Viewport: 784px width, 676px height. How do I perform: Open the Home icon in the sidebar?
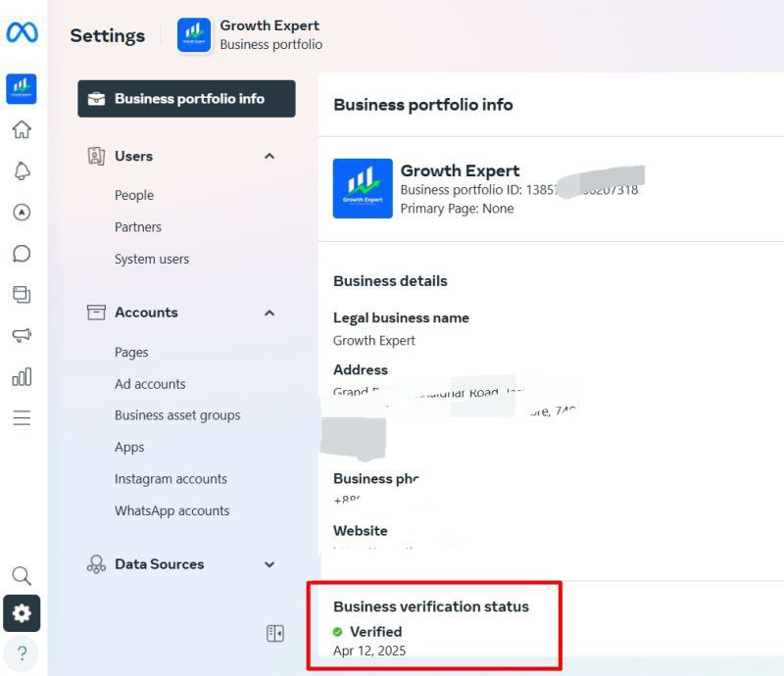pyautogui.click(x=22, y=129)
